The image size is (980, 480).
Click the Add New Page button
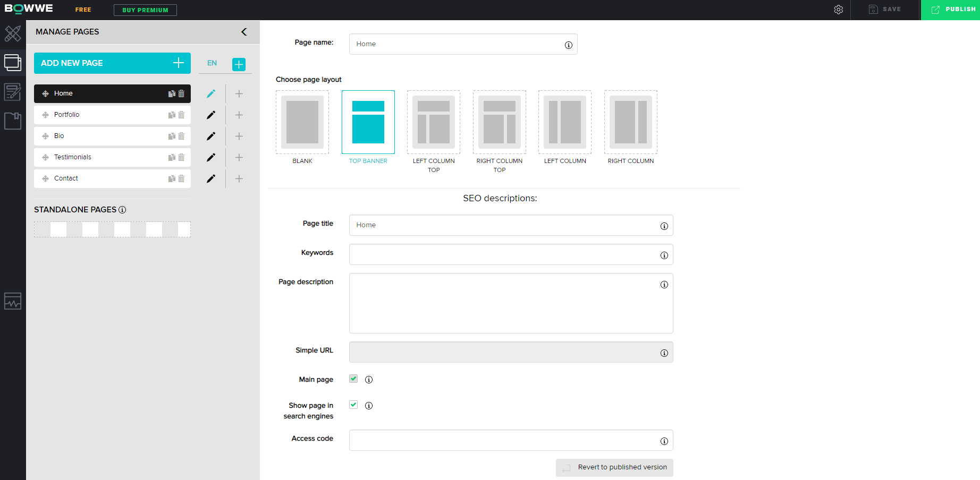coord(112,63)
